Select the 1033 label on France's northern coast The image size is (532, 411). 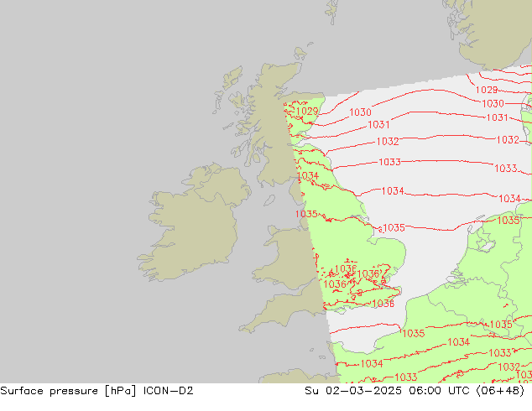coord(406,377)
